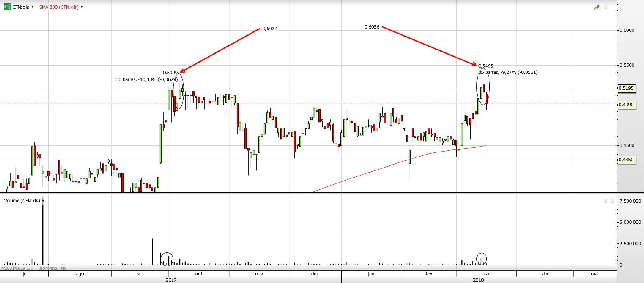The height and width of the screenshot is (283, 644).
Task: Open the Volume (CFN:xlis) dropdown arrow
Action: [x=43, y=201]
